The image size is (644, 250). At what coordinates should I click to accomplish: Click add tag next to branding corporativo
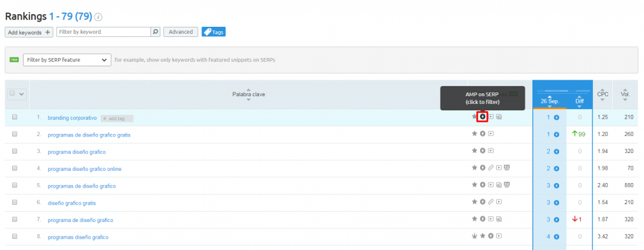coord(117,118)
